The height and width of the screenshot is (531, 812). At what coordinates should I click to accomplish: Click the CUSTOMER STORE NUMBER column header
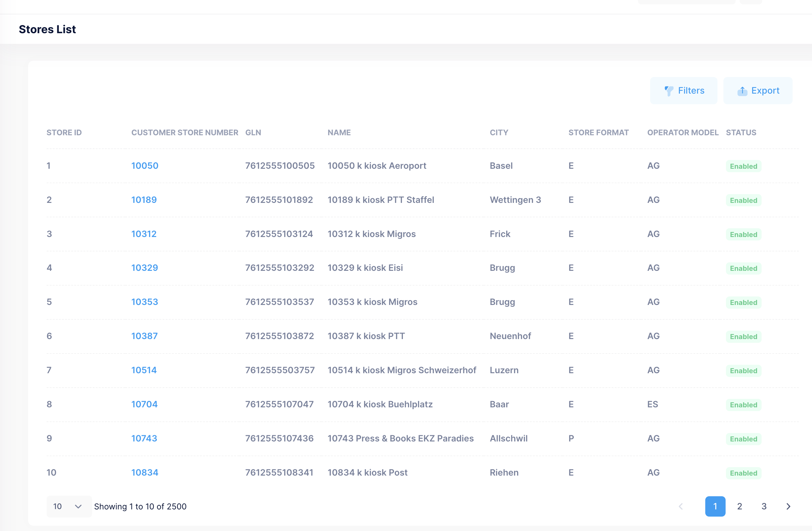click(x=185, y=132)
